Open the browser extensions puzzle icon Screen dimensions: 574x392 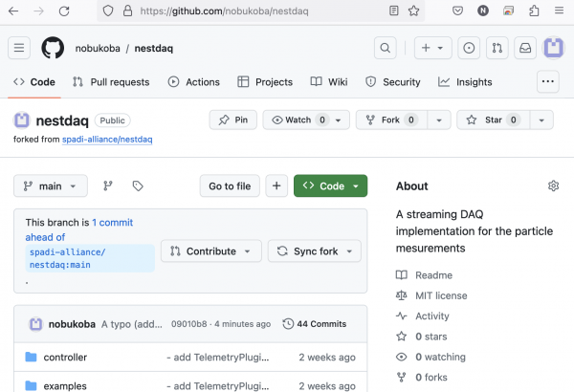[534, 11]
